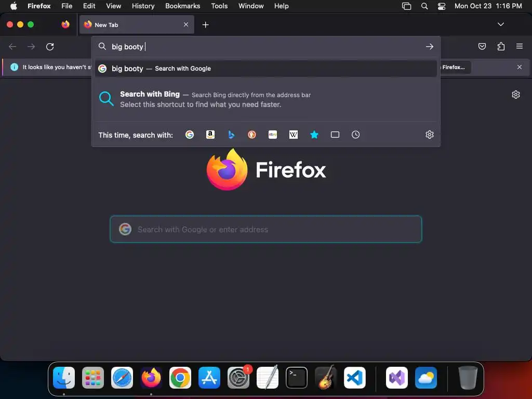Open System Settings from the Dock
Image resolution: width=532 pixels, height=399 pixels.
click(238, 378)
